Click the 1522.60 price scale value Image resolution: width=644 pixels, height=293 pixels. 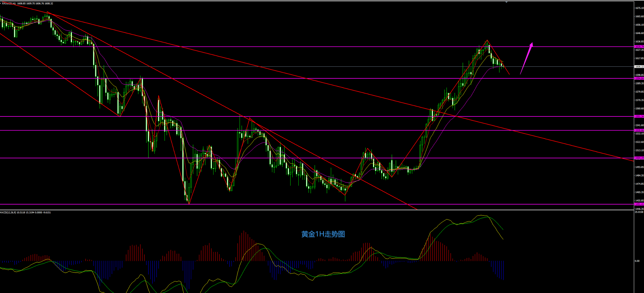(639, 142)
